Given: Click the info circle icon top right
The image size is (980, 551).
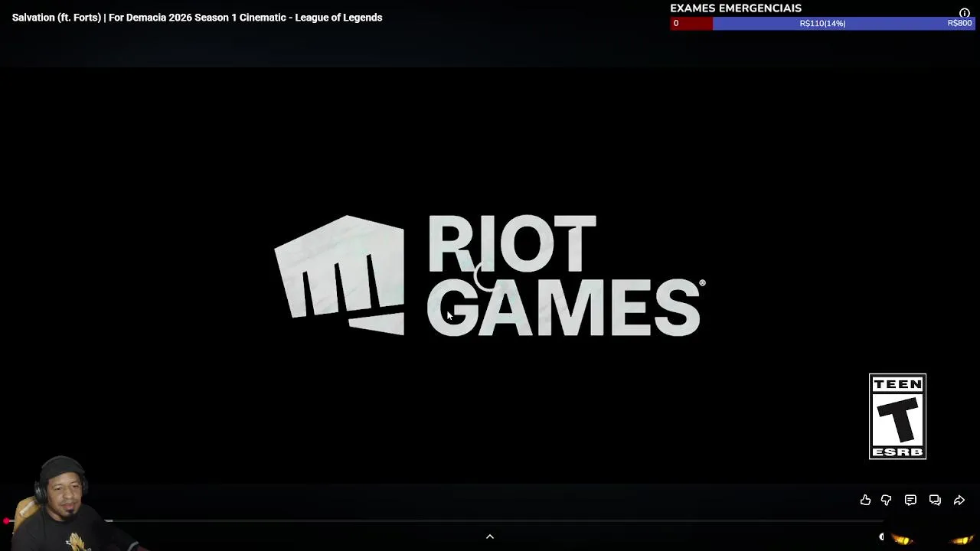Looking at the screenshot, I should click(965, 13).
